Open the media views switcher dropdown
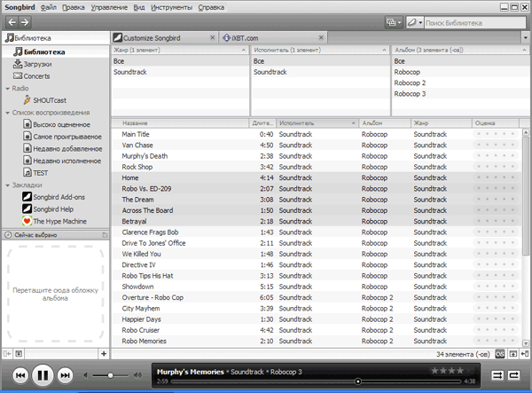This screenshot has height=393, width=532. point(394,23)
